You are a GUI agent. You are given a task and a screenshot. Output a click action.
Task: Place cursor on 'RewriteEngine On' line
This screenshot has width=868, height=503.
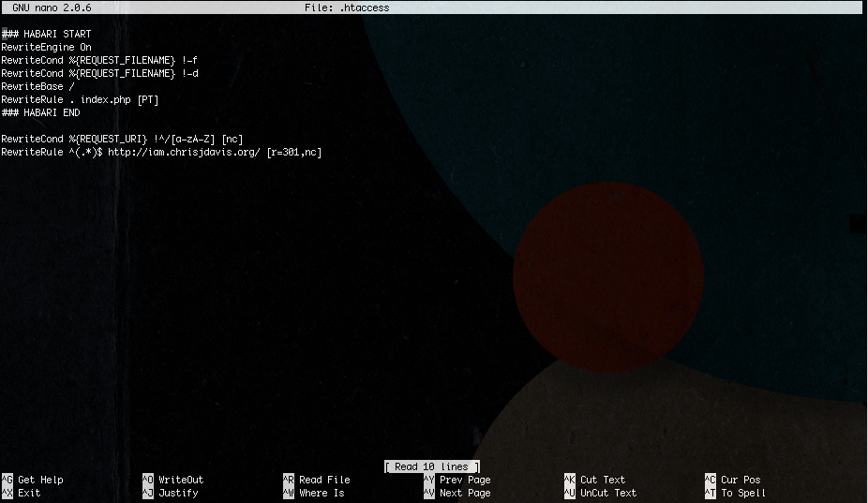47,47
